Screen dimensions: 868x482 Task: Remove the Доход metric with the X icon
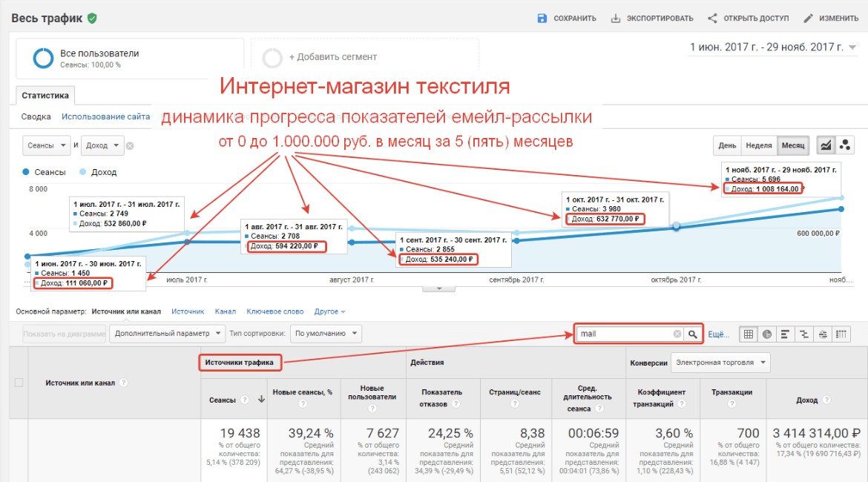pos(130,145)
